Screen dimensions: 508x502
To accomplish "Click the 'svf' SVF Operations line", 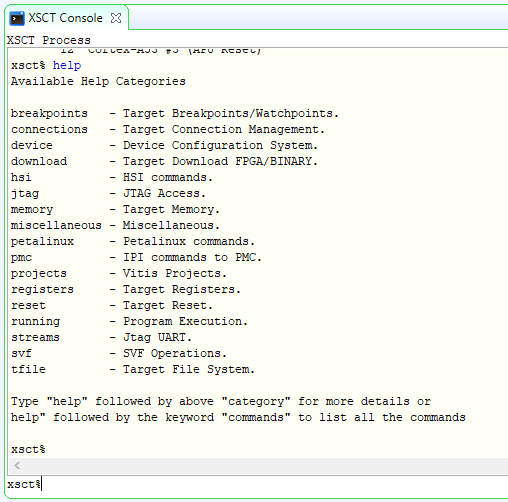I will click(119, 353).
